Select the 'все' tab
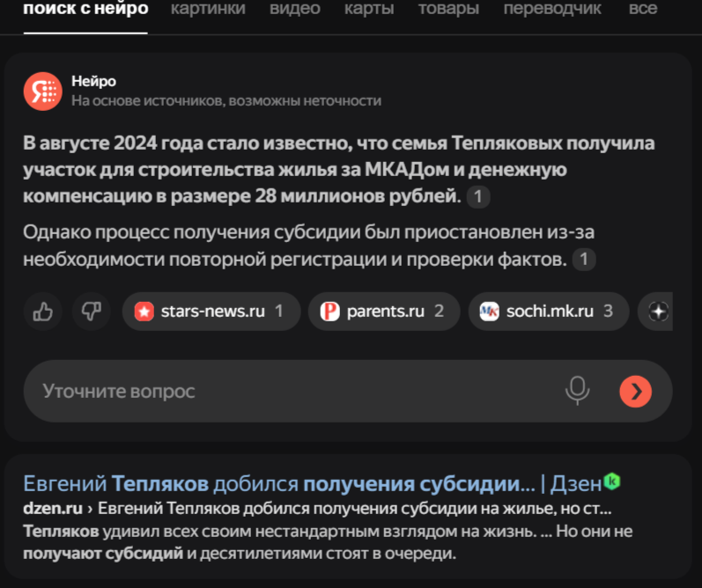This screenshot has width=702, height=588. [643, 9]
